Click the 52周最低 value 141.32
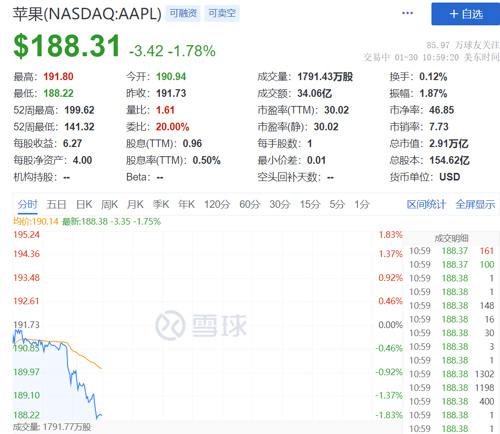 tap(79, 127)
